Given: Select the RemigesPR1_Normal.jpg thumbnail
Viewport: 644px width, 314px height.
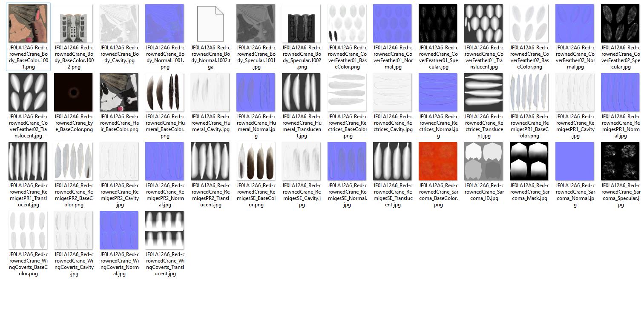Looking at the screenshot, I should 621,92.
